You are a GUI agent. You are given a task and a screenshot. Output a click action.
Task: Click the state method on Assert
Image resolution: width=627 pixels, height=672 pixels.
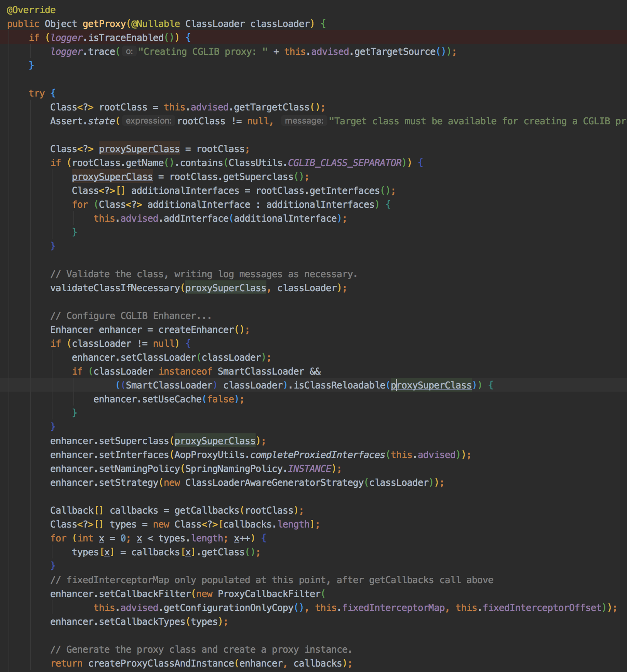pos(102,121)
